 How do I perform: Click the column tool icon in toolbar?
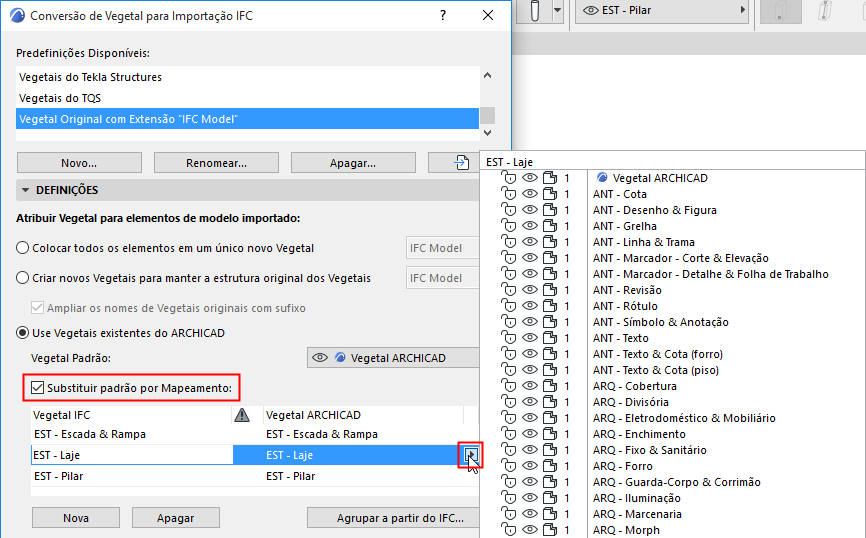coord(534,10)
